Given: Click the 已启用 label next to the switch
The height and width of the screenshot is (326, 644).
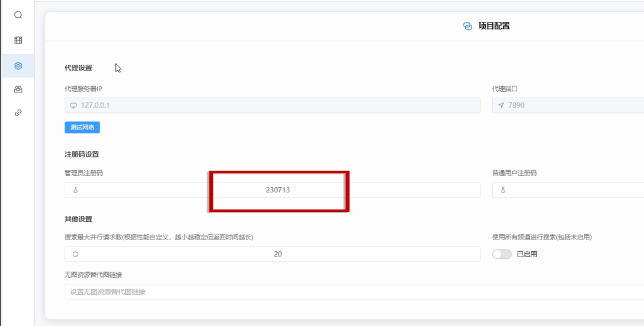Looking at the screenshot, I should coord(526,254).
